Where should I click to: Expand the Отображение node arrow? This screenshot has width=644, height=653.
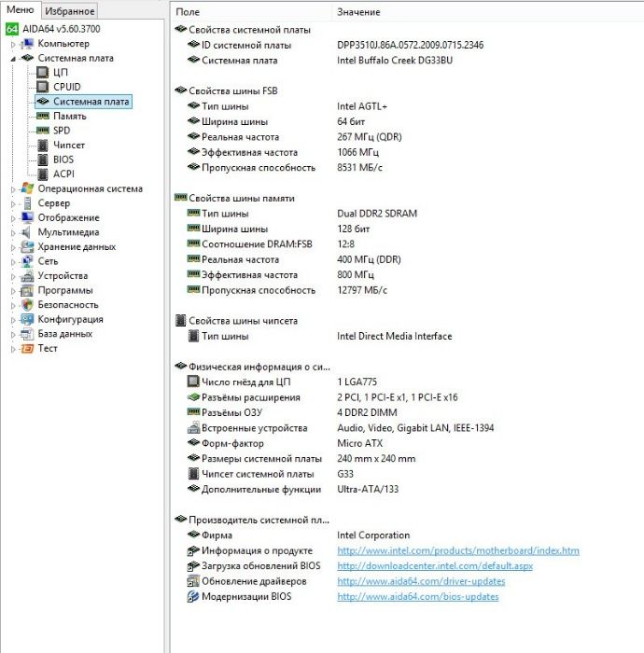[x=13, y=218]
